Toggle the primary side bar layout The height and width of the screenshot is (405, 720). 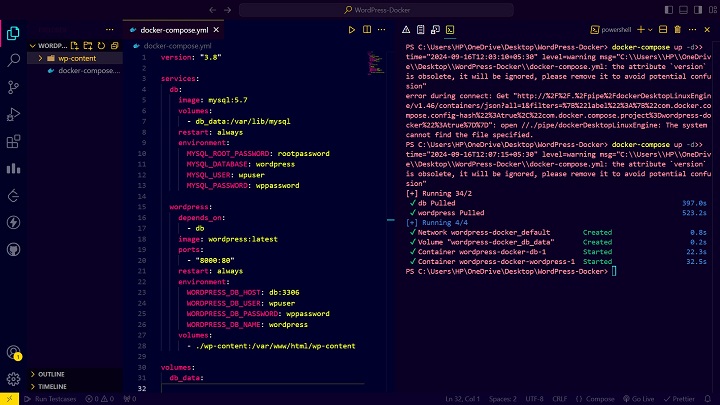[x=669, y=10]
